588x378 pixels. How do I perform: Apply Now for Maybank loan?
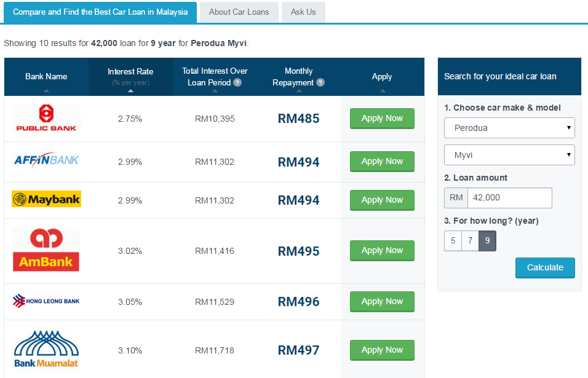[x=382, y=200]
